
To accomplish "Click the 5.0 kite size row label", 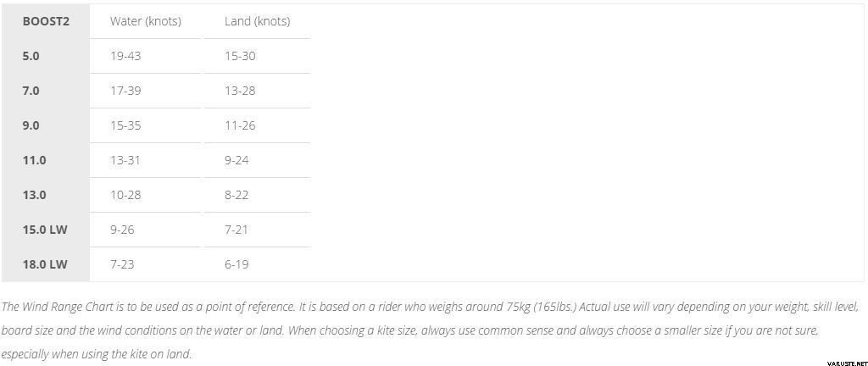I will pos(31,57).
